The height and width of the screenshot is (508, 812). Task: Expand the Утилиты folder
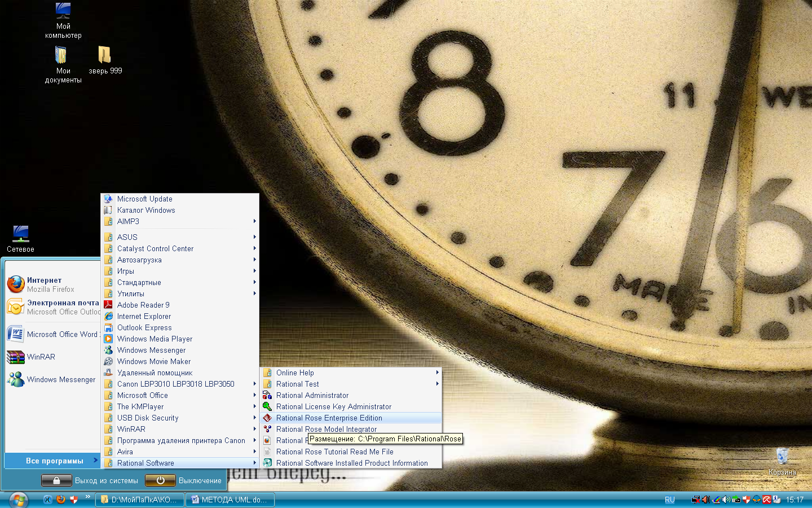[180, 294]
